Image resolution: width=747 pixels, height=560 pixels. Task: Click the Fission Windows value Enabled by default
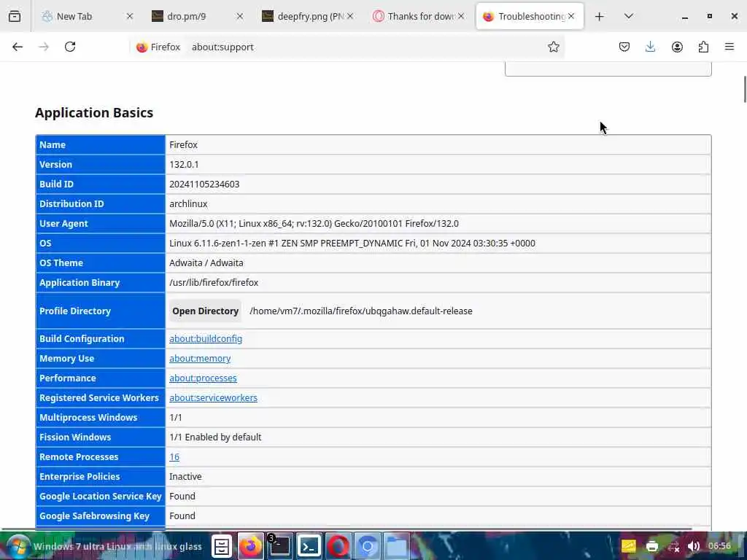(215, 437)
